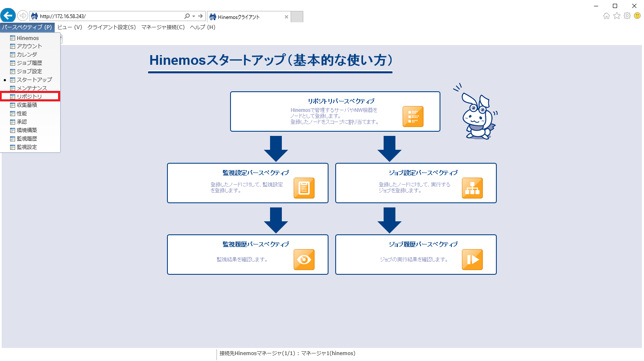
Task: Select リポジトリ in the perspective menu
Action: [x=30, y=96]
